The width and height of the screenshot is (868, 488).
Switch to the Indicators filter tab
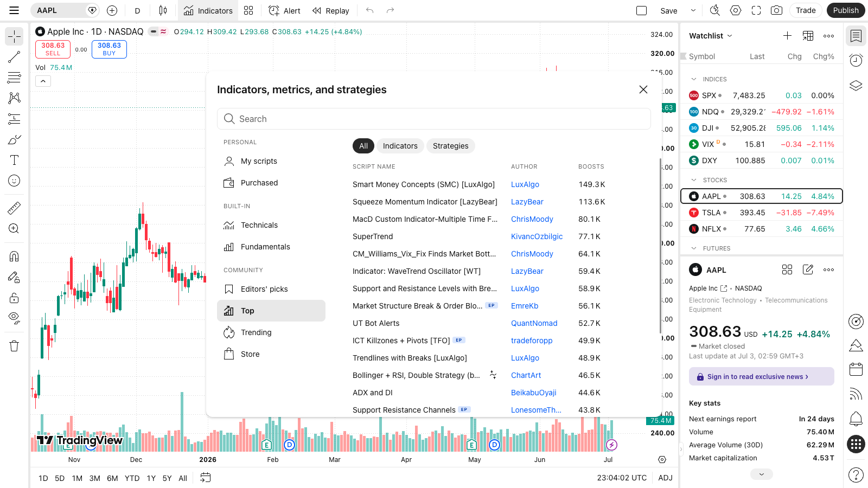click(400, 146)
